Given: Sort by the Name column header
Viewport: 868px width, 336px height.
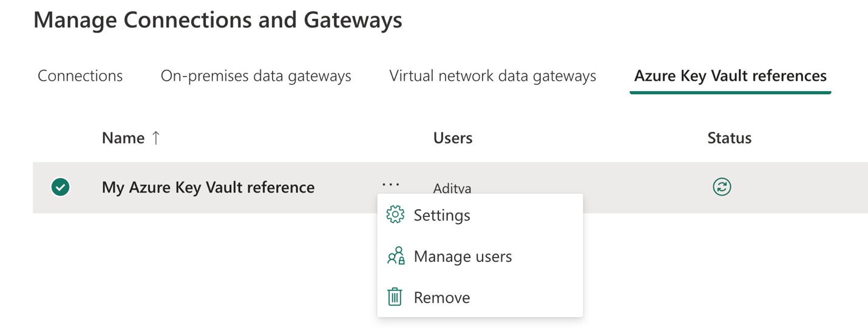Looking at the screenshot, I should pyautogui.click(x=123, y=138).
